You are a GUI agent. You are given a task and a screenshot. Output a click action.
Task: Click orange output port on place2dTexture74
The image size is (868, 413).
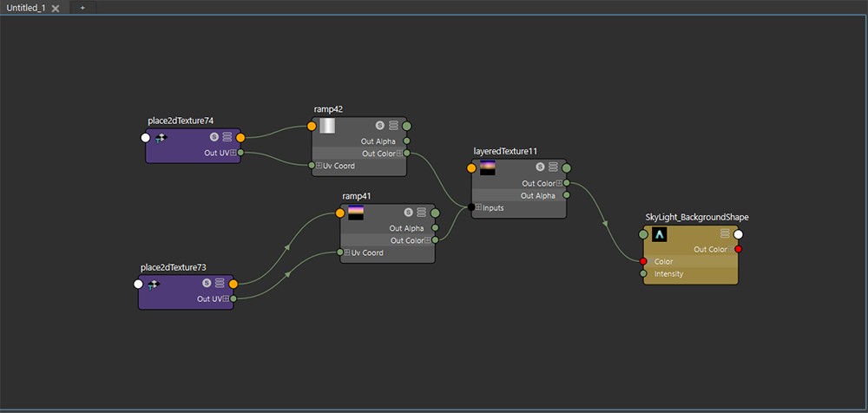point(240,138)
